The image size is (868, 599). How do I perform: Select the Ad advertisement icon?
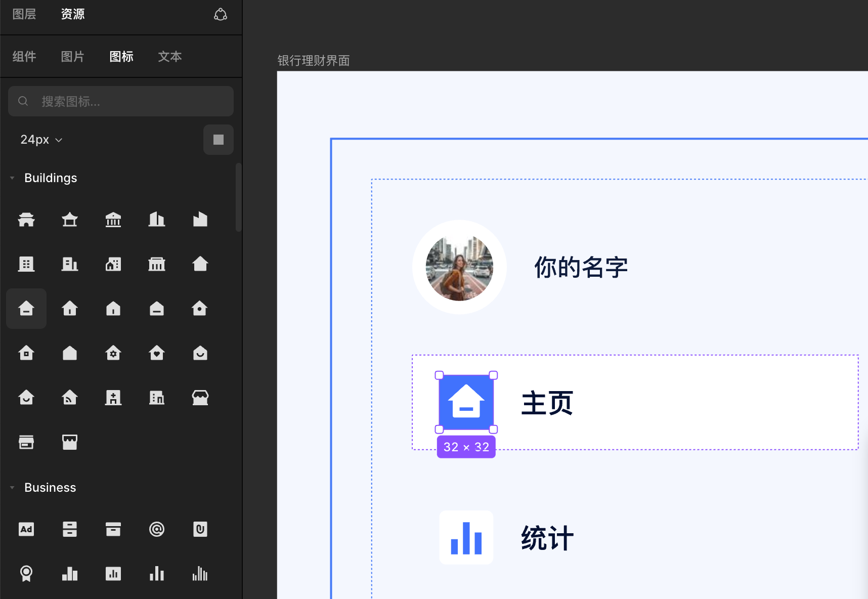pos(26,529)
